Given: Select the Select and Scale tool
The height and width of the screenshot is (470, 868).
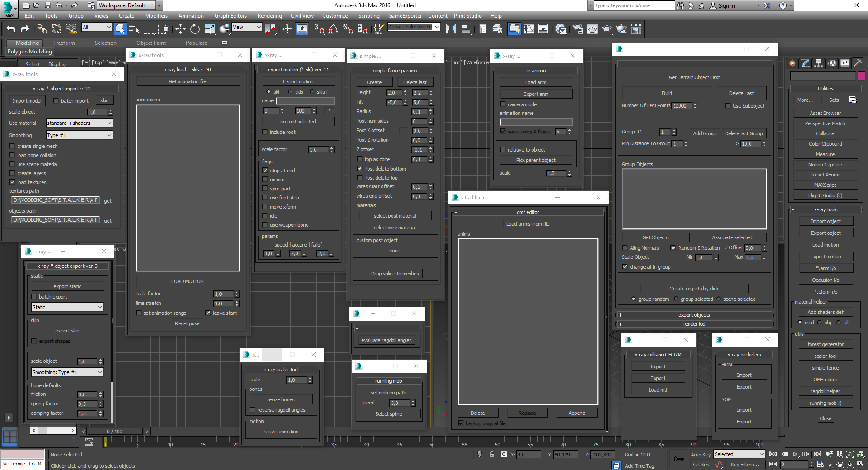Looking at the screenshot, I should [x=210, y=29].
